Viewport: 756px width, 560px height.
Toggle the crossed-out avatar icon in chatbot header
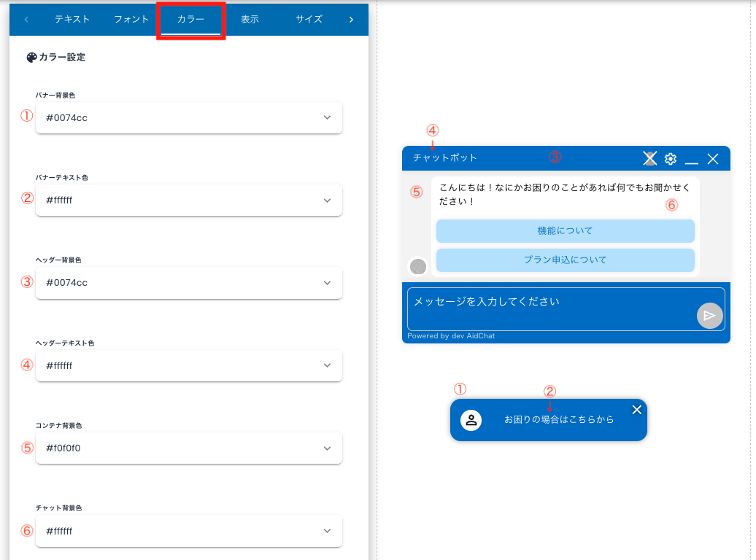(649, 157)
